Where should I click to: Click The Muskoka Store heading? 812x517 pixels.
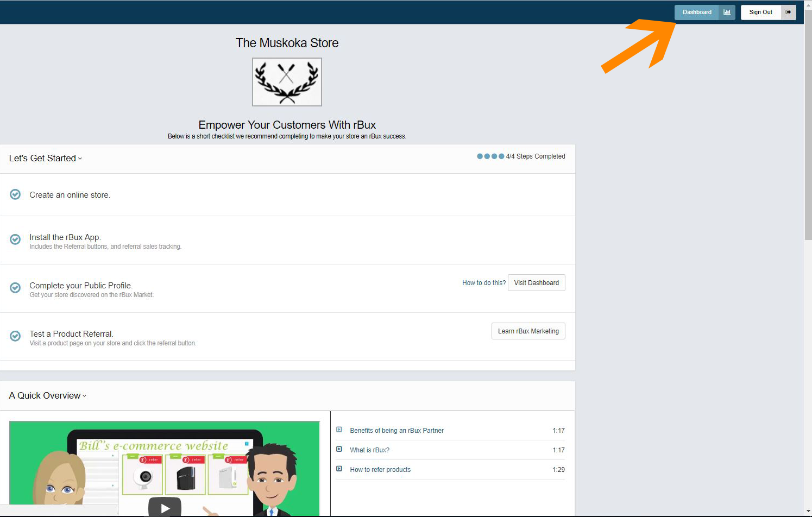(x=287, y=43)
